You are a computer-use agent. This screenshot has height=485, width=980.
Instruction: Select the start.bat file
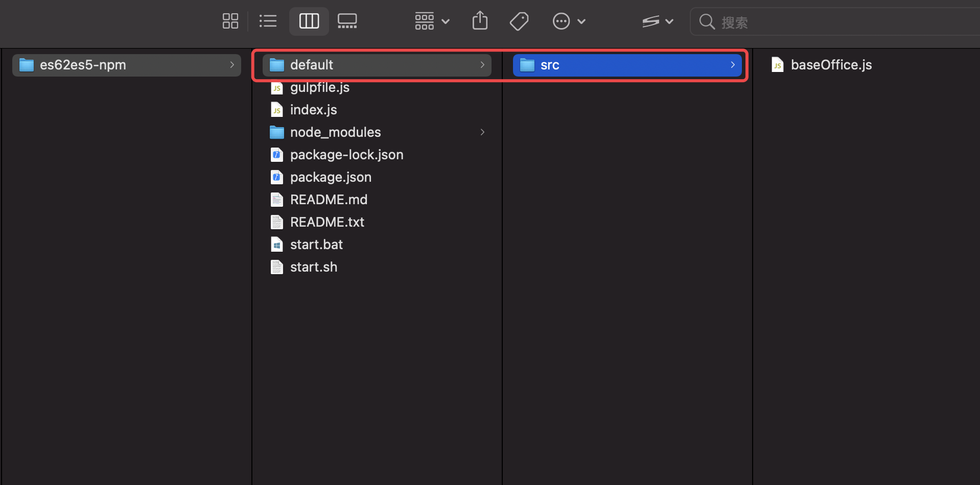(316, 245)
